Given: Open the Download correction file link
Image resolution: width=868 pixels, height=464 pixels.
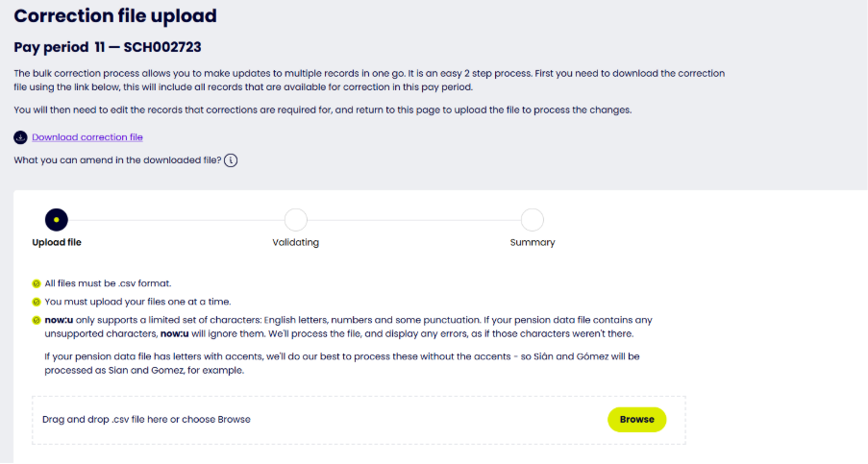Looking at the screenshot, I should click(87, 137).
